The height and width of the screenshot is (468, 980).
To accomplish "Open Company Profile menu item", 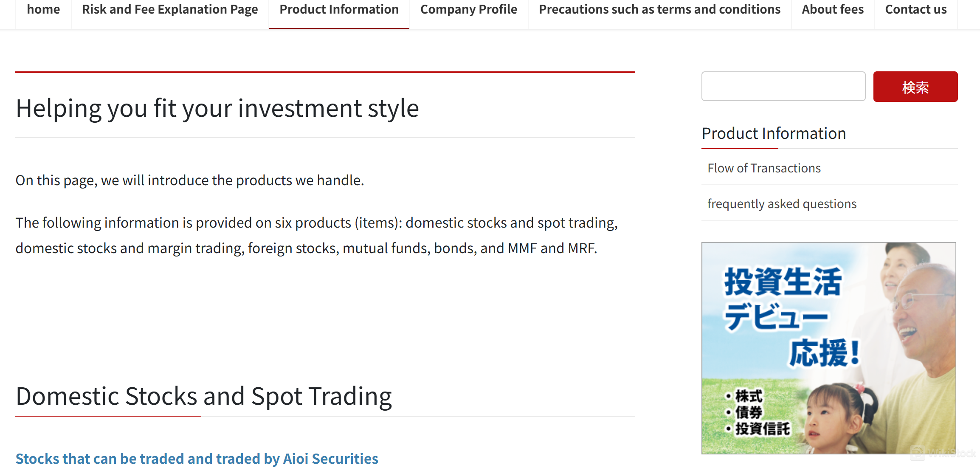I will tap(469, 10).
